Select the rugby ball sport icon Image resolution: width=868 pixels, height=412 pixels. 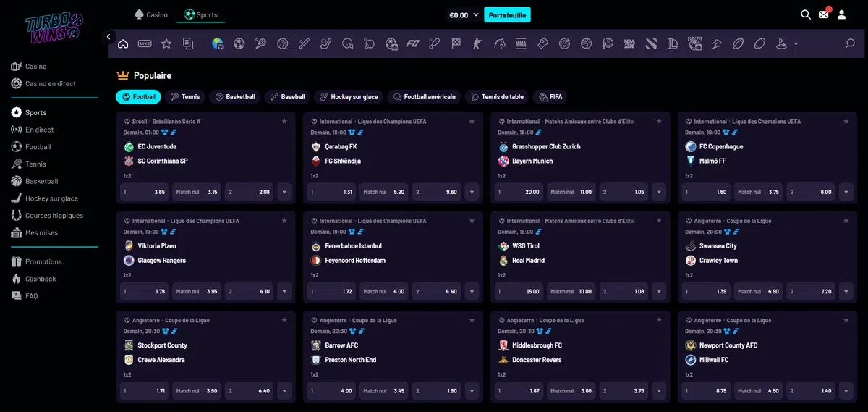coord(738,43)
